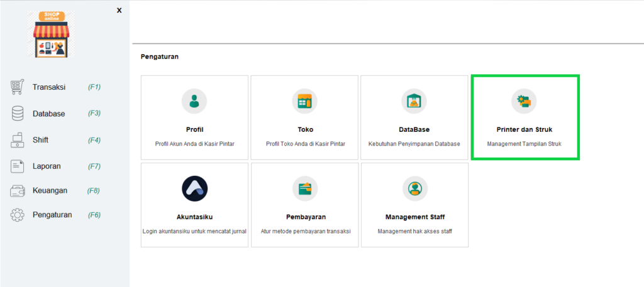
Task: Click the Printer dan Struk gear icon
Action: 524,100
